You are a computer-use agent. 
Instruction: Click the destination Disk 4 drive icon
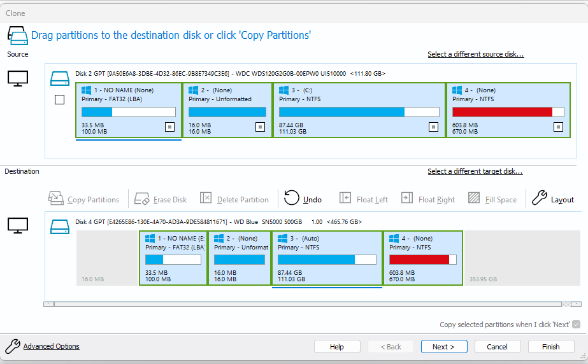click(60, 226)
